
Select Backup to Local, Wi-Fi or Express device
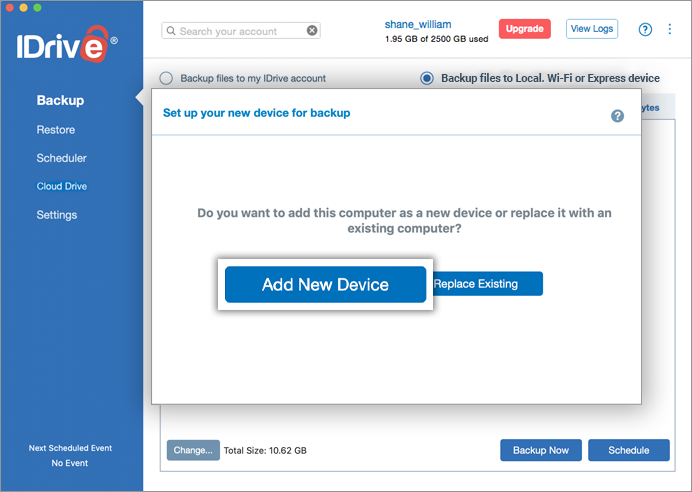coord(426,78)
